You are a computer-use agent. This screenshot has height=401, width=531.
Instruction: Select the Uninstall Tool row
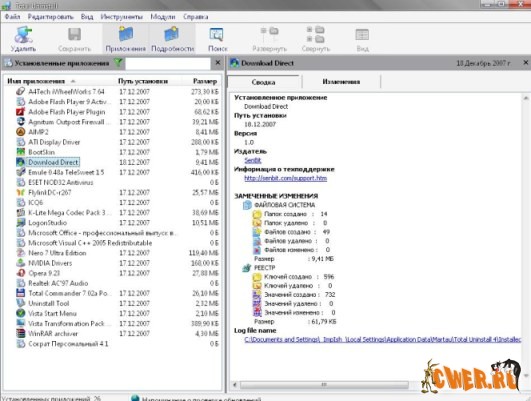(117, 303)
